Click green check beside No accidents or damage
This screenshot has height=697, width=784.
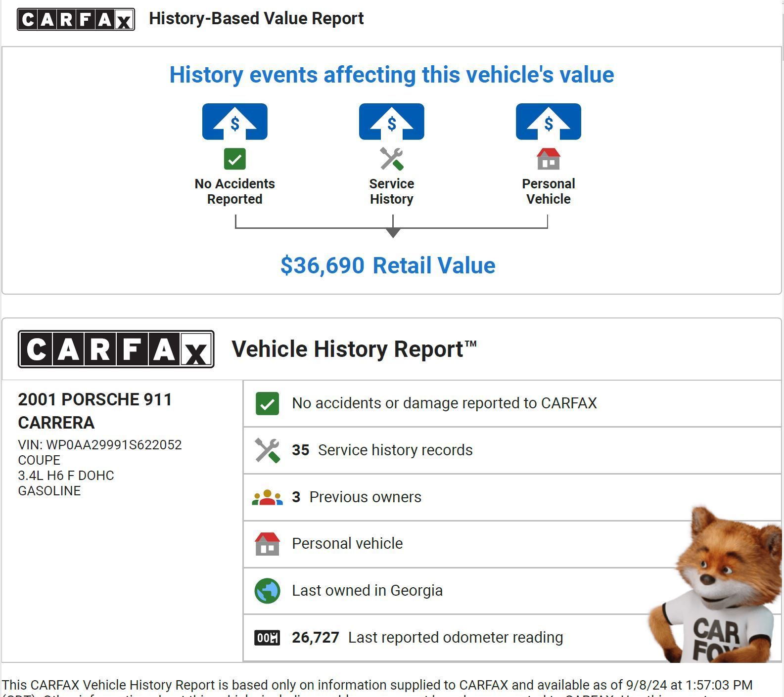267,403
